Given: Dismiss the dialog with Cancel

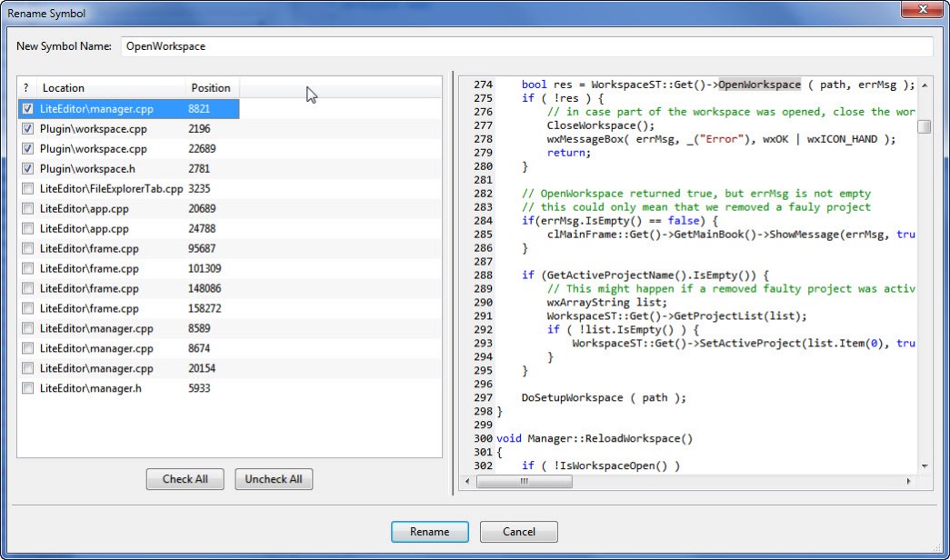Looking at the screenshot, I should [518, 532].
